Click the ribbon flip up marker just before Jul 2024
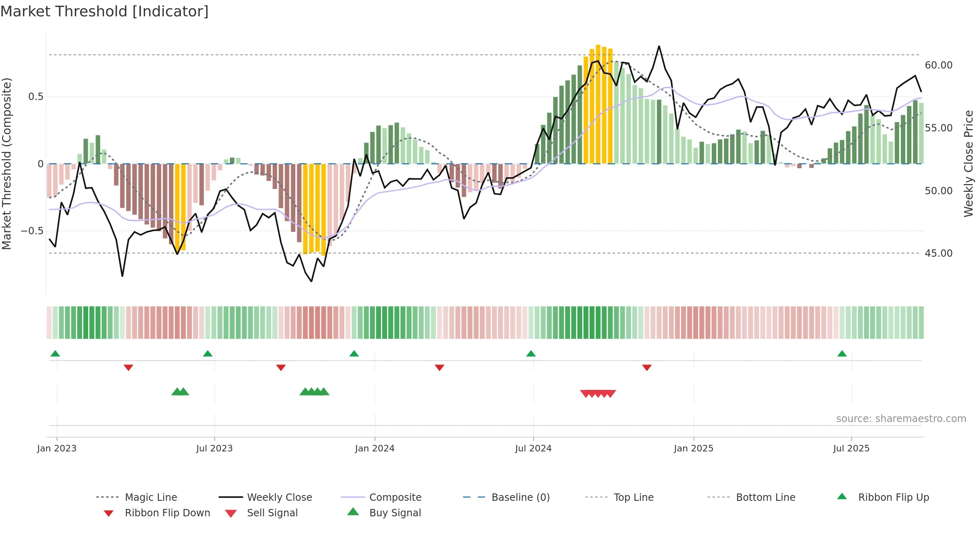980x551 pixels. pos(531,353)
